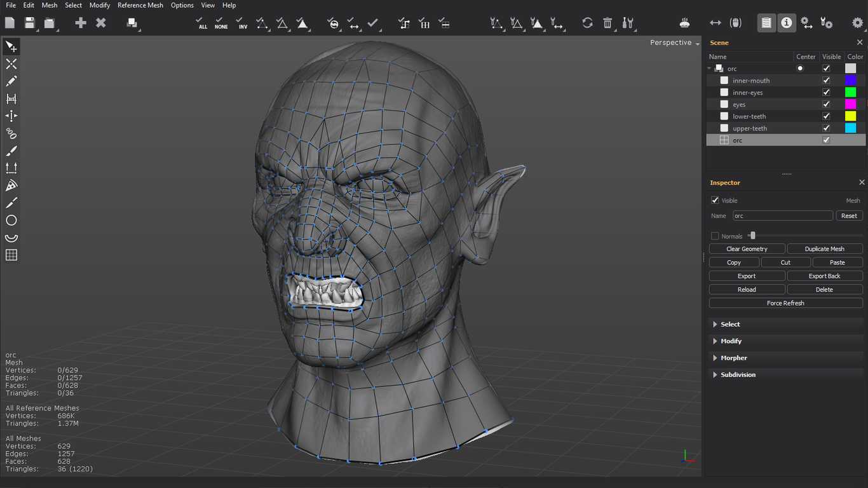Click the Select None icon in the toolbar
868x488 pixels.
tap(221, 23)
